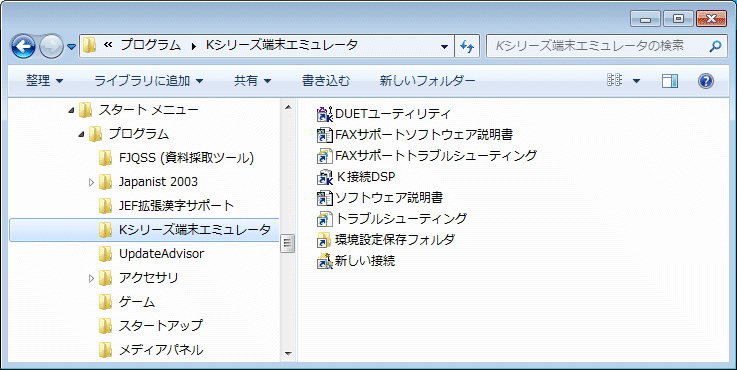
Task: Open the ライブラリに追加 menu
Action: (149, 81)
